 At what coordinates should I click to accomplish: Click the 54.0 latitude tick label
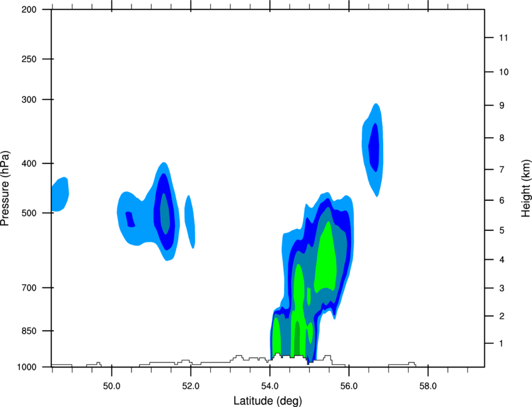[270, 386]
